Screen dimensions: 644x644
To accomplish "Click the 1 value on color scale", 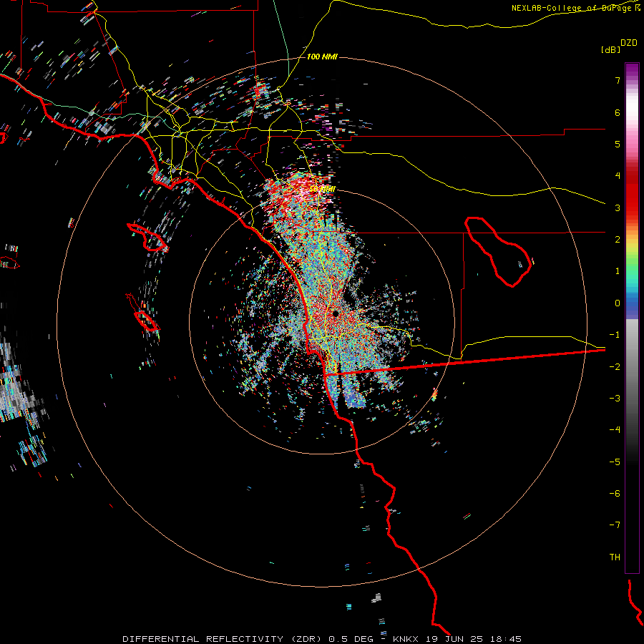I will tap(618, 271).
